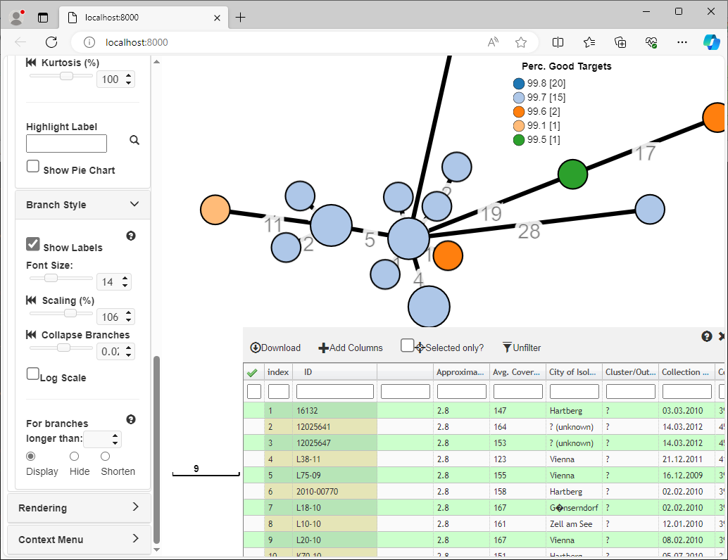Open help icon beside Show Labels
Screen dimensions: 728x560
point(130,236)
